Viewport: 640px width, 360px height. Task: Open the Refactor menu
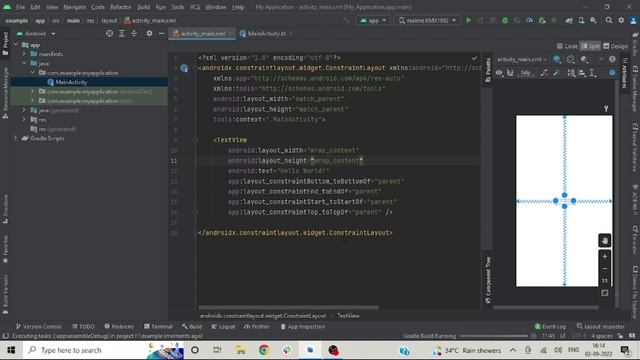(x=121, y=7)
